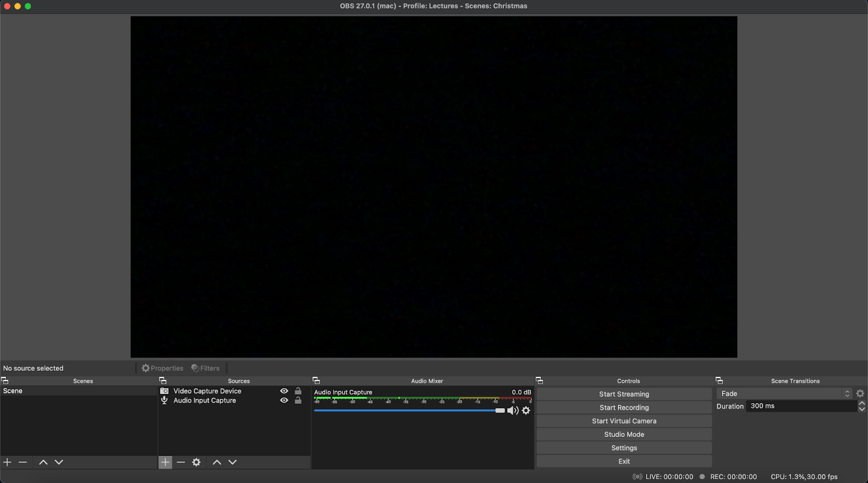Viewport: 868px width, 483px height.
Task: Click the recording status dot icon
Action: coord(702,476)
